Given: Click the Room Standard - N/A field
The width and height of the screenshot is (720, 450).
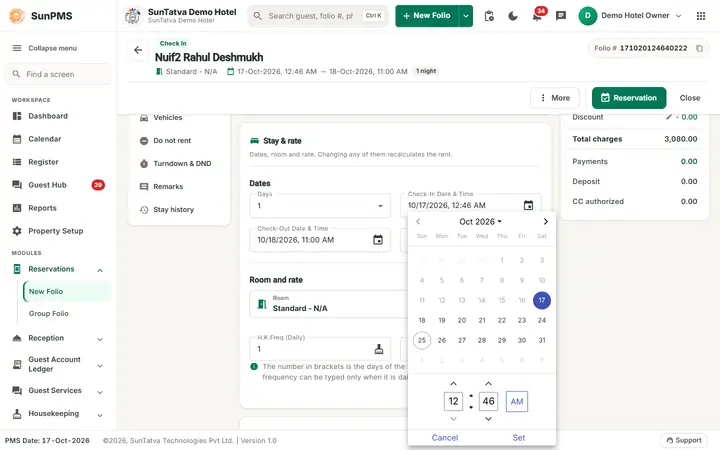Looking at the screenshot, I should pos(329,304).
